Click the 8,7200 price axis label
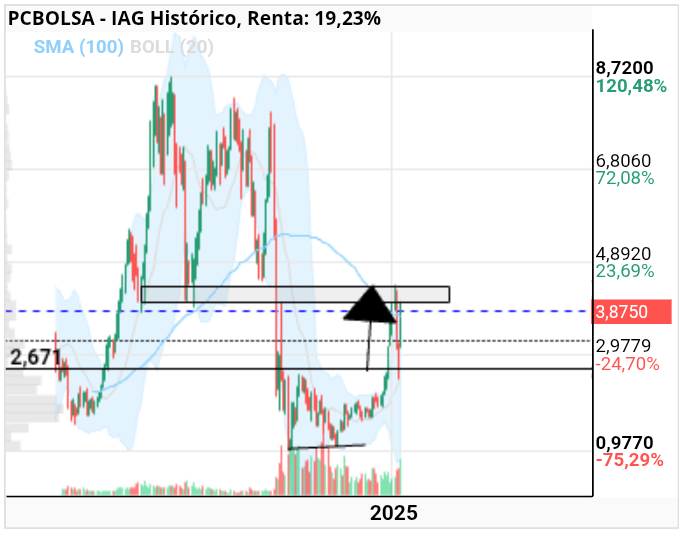The height and width of the screenshot is (533, 683). [x=625, y=67]
